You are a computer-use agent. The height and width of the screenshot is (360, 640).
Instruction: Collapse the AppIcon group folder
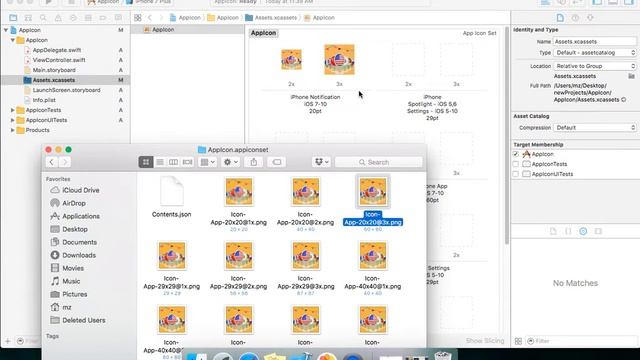tap(13, 40)
